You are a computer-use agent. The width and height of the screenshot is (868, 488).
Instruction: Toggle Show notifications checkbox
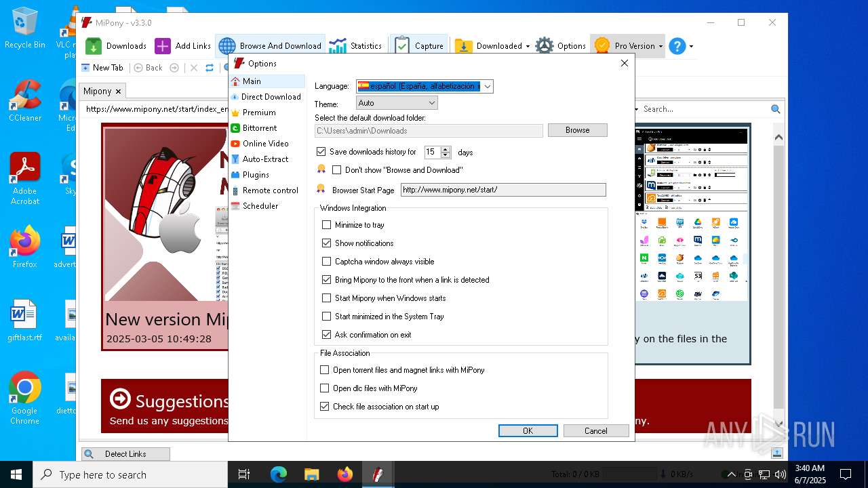point(327,243)
